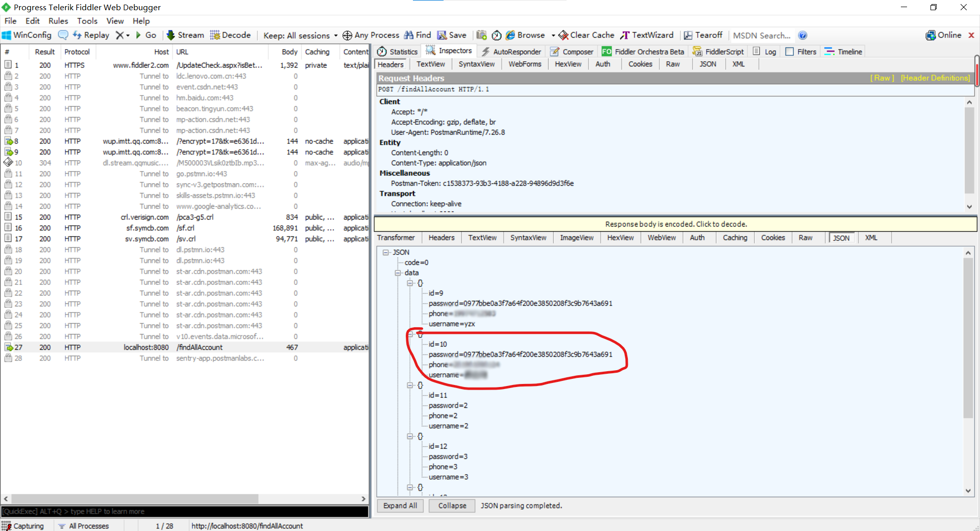The image size is (980, 531).
Task: Select password=2 node in JSON tree
Action: tap(448, 405)
